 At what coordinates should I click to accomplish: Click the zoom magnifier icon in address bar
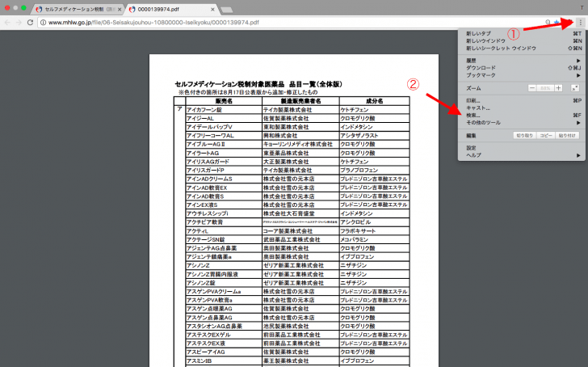click(548, 23)
